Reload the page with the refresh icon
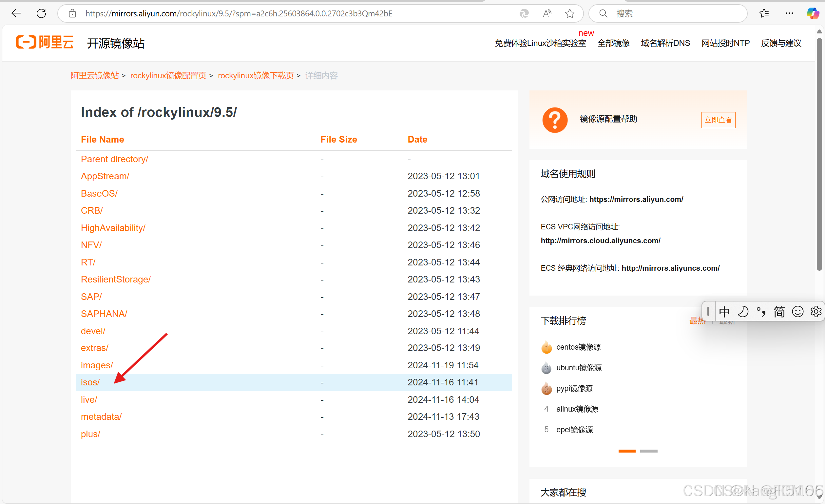Image resolution: width=825 pixels, height=504 pixels. [41, 13]
